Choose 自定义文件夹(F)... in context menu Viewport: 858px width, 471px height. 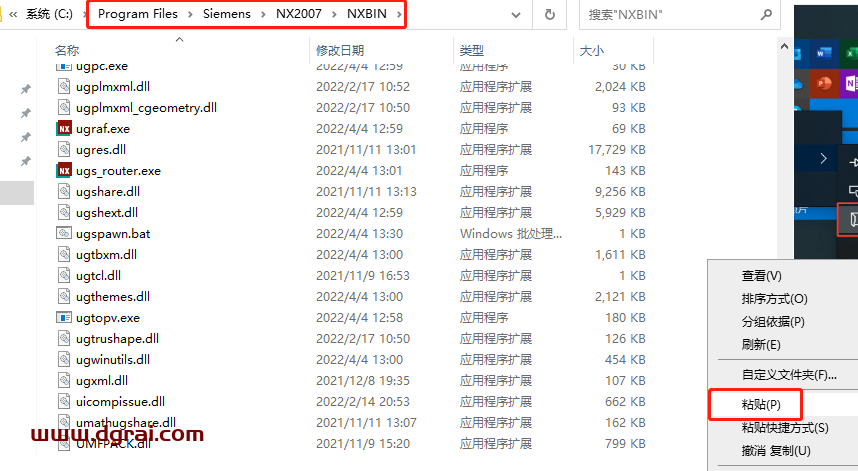click(x=789, y=375)
